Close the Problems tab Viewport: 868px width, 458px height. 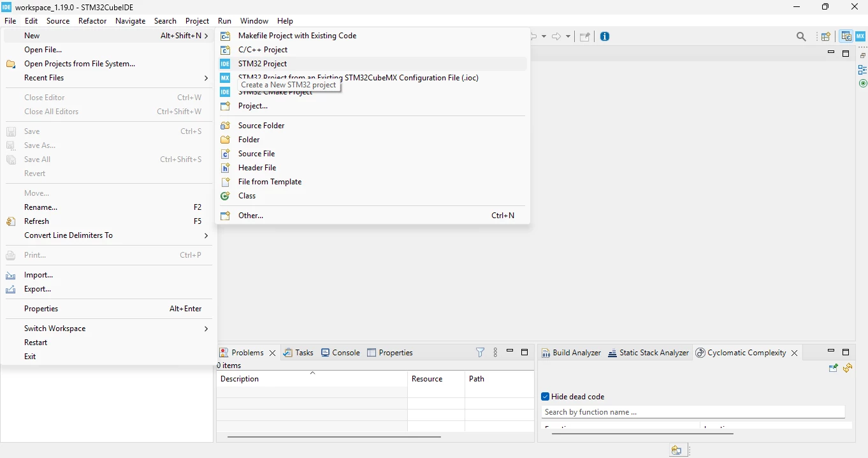coord(273,353)
